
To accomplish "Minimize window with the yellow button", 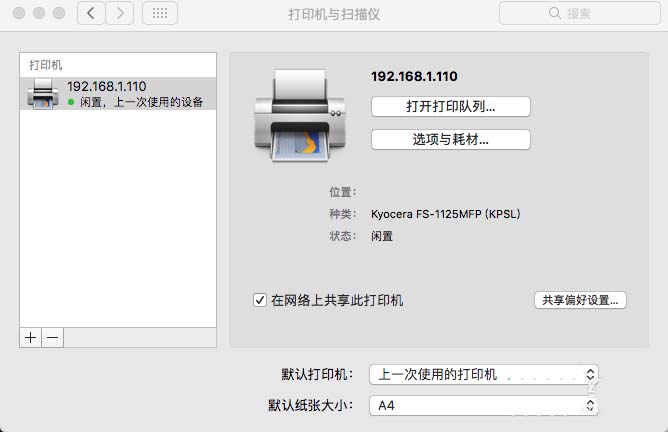I will coord(39,13).
